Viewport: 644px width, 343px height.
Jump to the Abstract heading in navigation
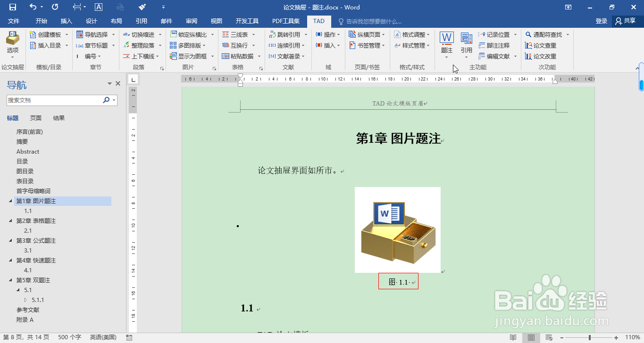[x=28, y=152]
